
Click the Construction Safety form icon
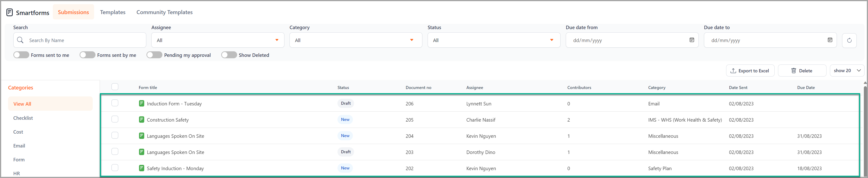tap(142, 120)
